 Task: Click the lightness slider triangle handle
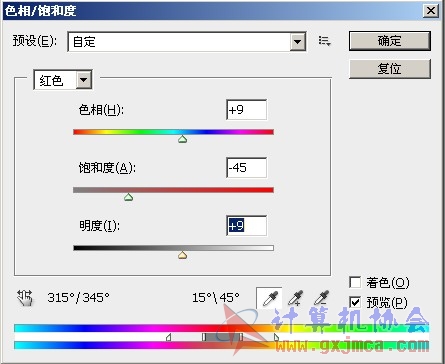click(x=182, y=255)
